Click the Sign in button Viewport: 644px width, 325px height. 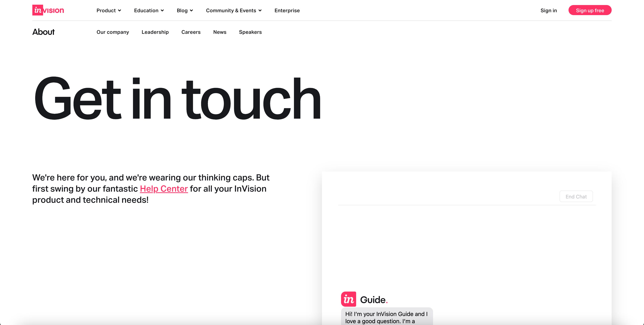coord(548,10)
